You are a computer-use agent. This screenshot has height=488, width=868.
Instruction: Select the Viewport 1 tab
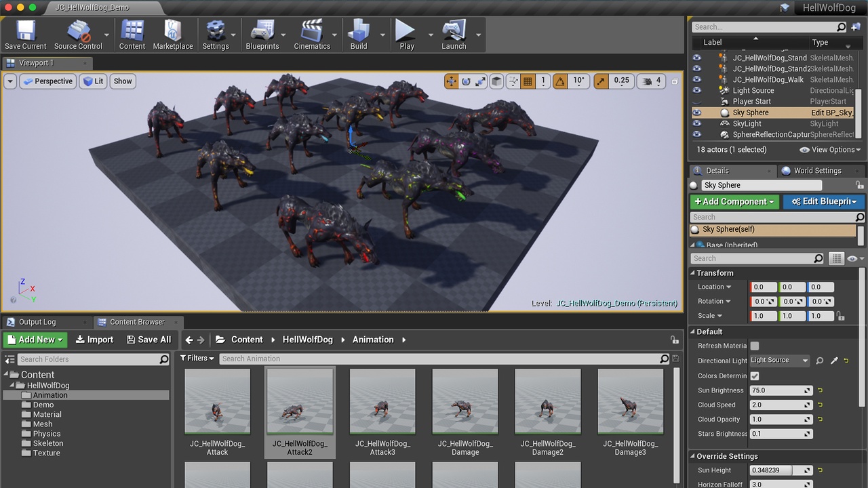[37, 63]
